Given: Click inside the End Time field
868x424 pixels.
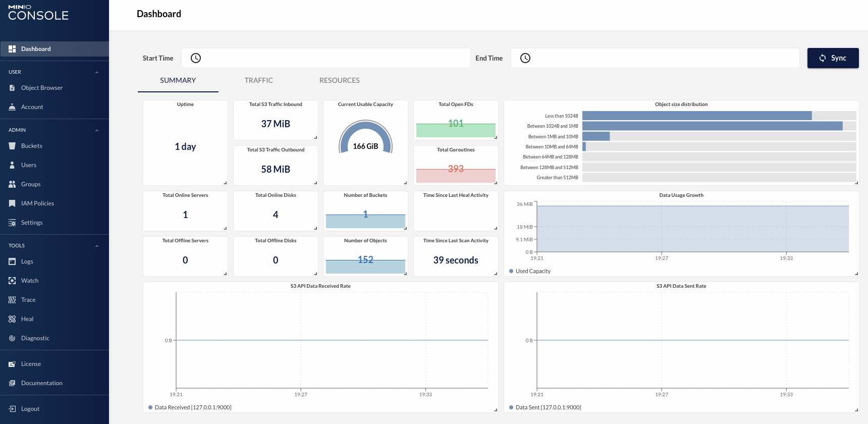Looking at the screenshot, I should click(x=656, y=58).
